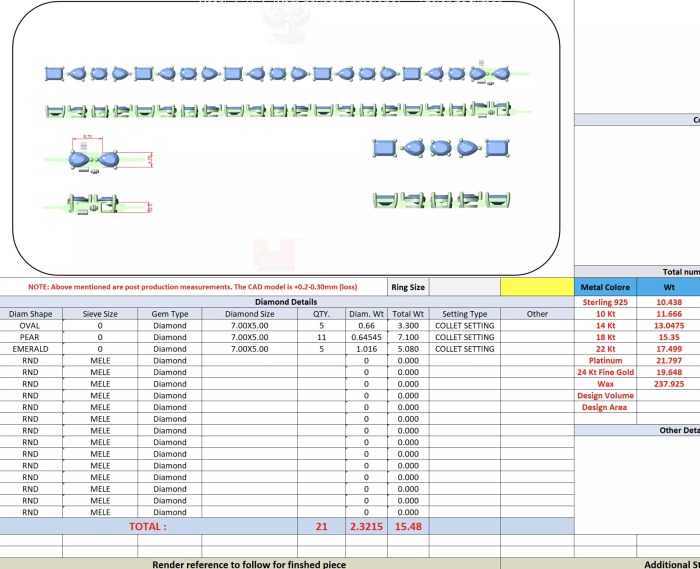Image resolution: width=700 pixels, height=569 pixels.
Task: Select the TOTAL label cell
Action: point(148,525)
